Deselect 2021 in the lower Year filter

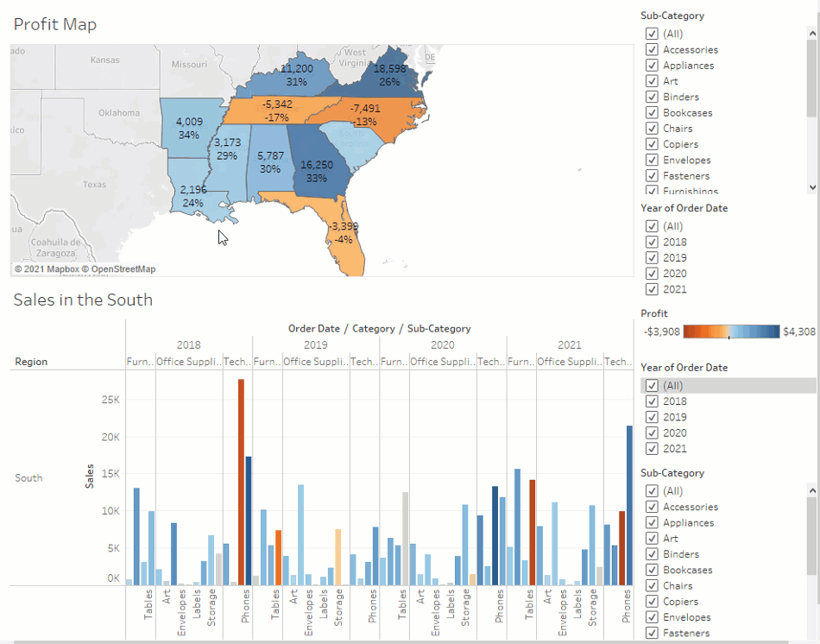point(653,449)
